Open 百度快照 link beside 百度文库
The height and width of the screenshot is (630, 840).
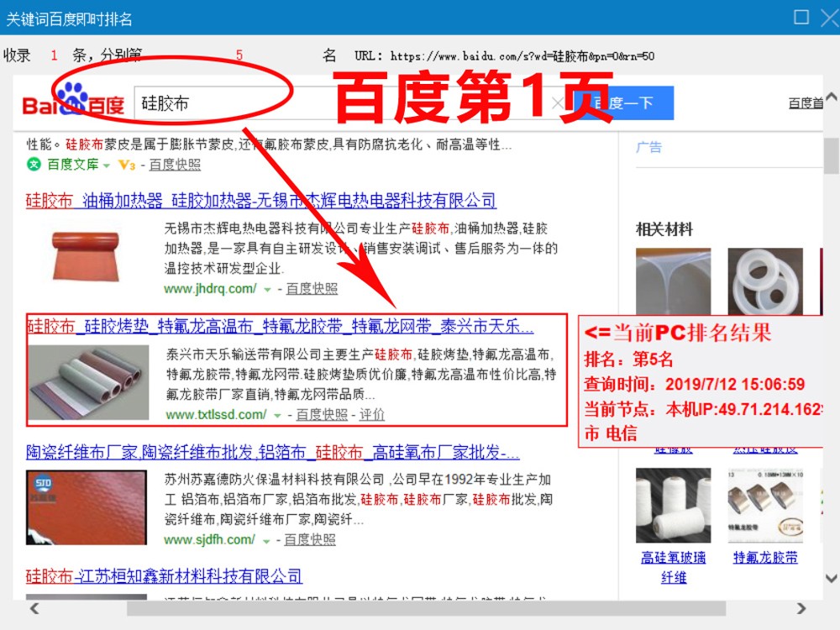tap(175, 165)
